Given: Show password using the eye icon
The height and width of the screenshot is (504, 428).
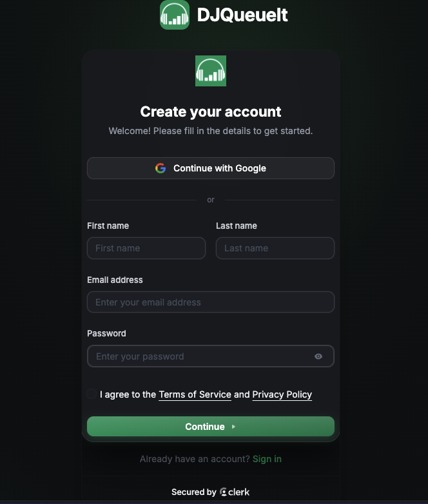Looking at the screenshot, I should pyautogui.click(x=318, y=356).
